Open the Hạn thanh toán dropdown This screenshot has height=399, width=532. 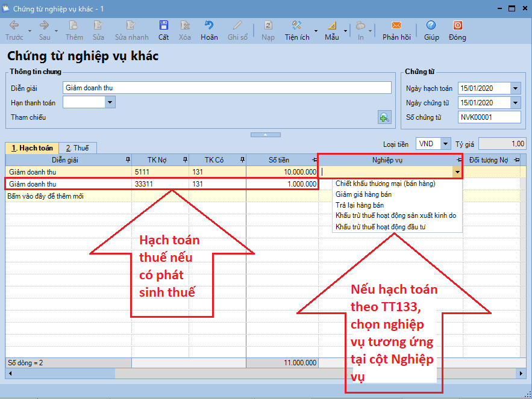point(110,102)
